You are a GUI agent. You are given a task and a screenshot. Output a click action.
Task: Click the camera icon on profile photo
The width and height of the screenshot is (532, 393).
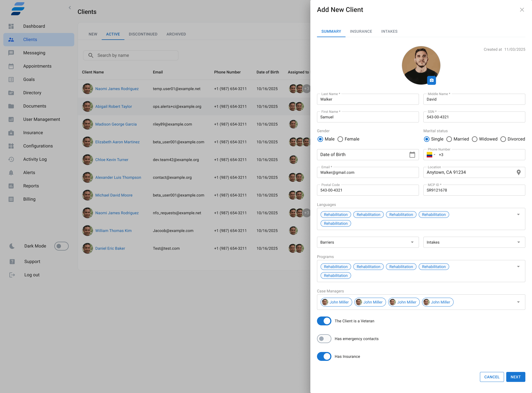pos(431,80)
